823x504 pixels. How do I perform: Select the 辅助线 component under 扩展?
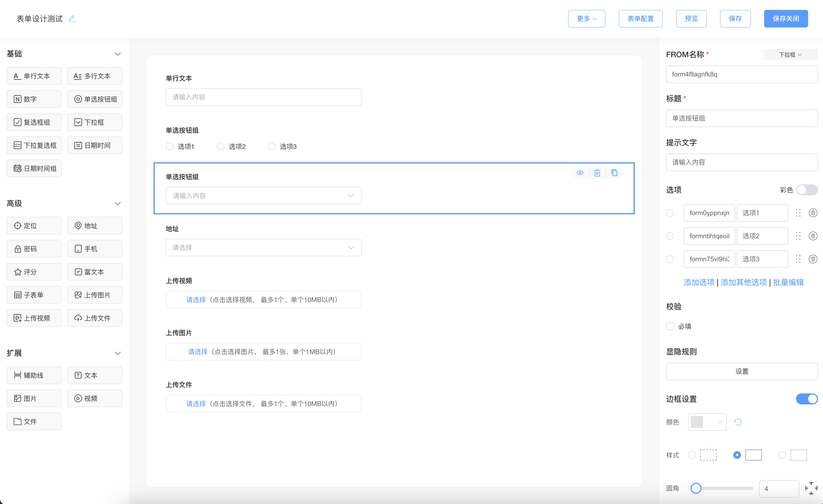pos(34,375)
